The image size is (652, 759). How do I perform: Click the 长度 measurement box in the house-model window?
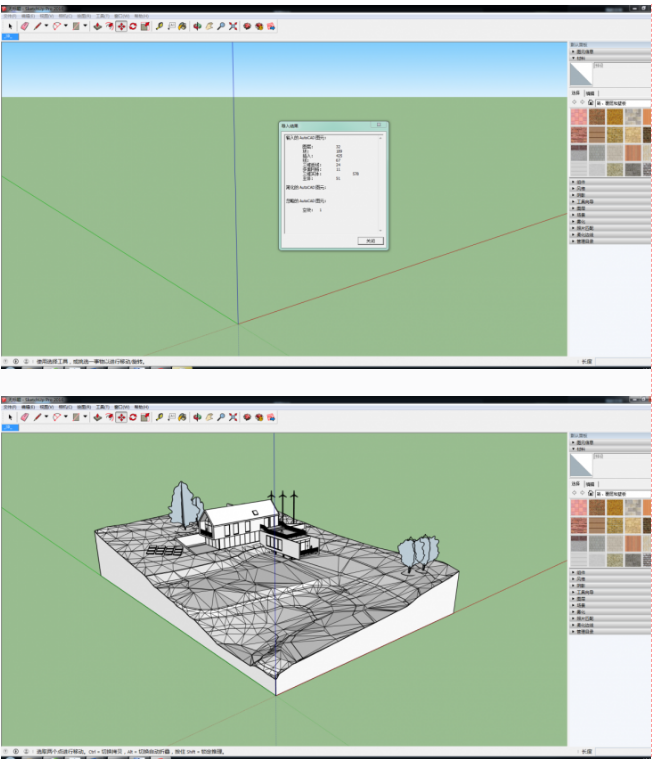[622, 751]
